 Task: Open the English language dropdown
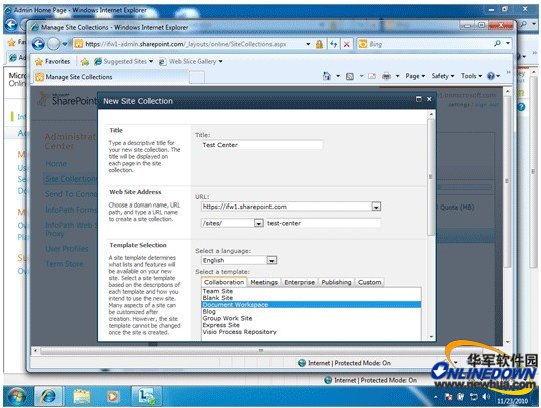tap(272, 260)
